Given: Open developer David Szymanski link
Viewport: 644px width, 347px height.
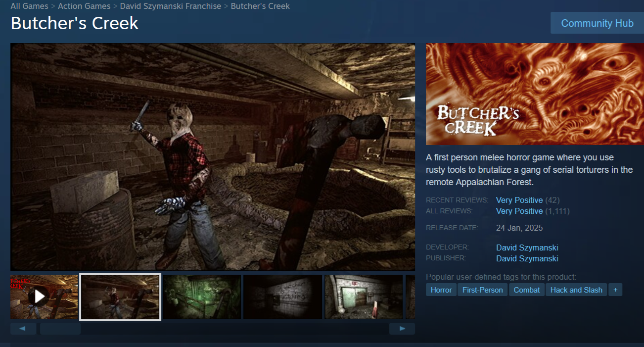Looking at the screenshot, I should (x=527, y=248).
